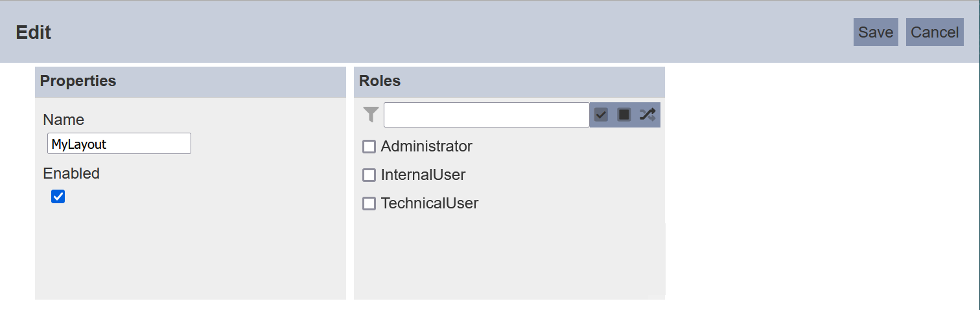Click the Name field label
This screenshot has width=980, height=310.
(64, 120)
